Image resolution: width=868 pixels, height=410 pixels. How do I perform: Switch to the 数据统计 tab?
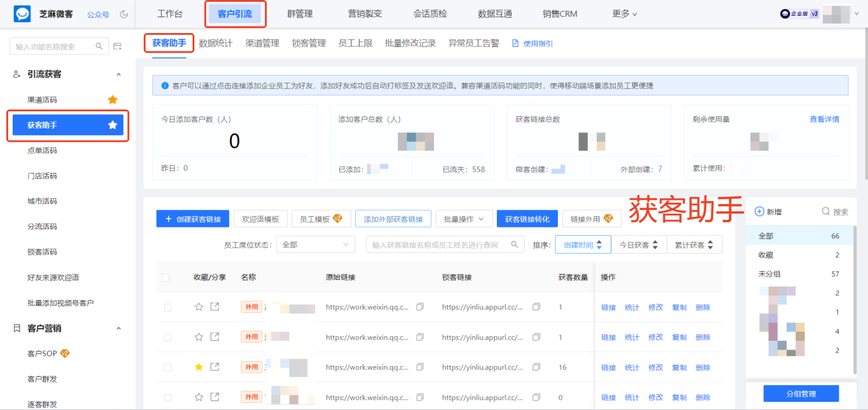(216, 43)
